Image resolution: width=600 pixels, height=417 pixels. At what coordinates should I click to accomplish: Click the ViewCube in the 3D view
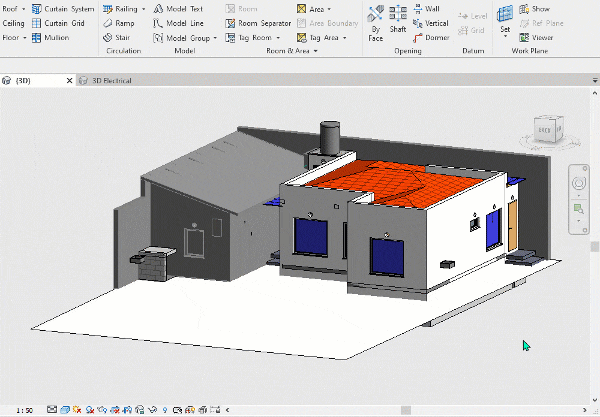pyautogui.click(x=549, y=130)
